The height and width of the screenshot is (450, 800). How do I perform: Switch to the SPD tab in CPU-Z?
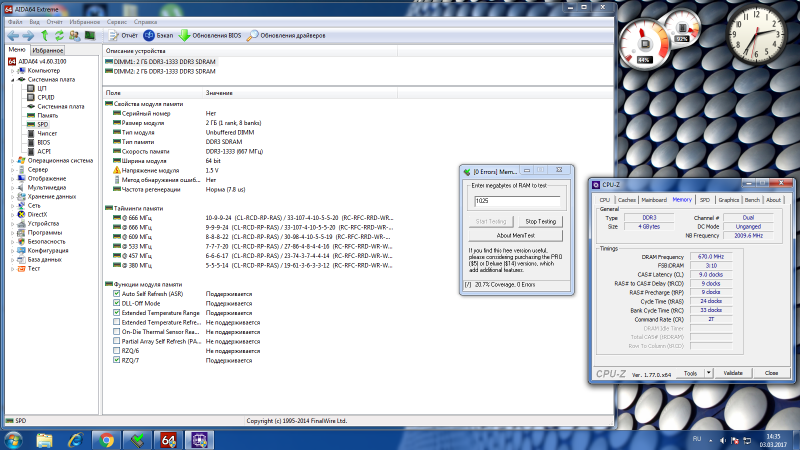[x=704, y=200]
